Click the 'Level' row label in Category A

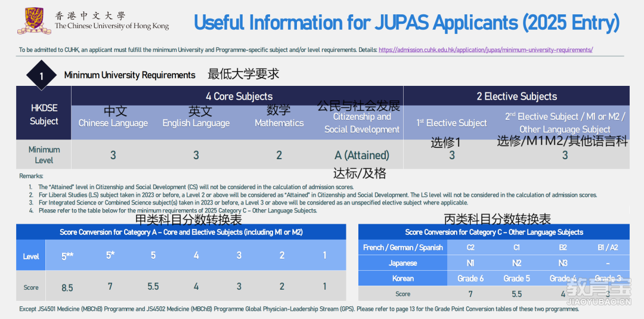click(31, 256)
